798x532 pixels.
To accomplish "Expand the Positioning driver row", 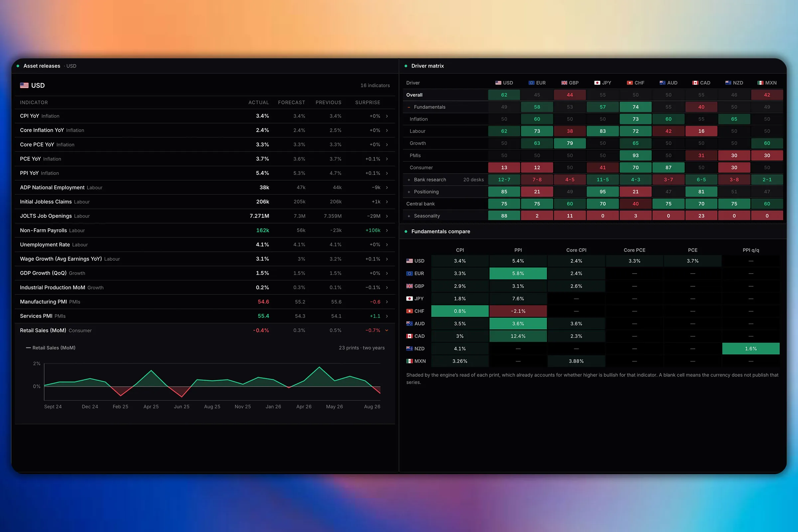I will click(x=409, y=192).
